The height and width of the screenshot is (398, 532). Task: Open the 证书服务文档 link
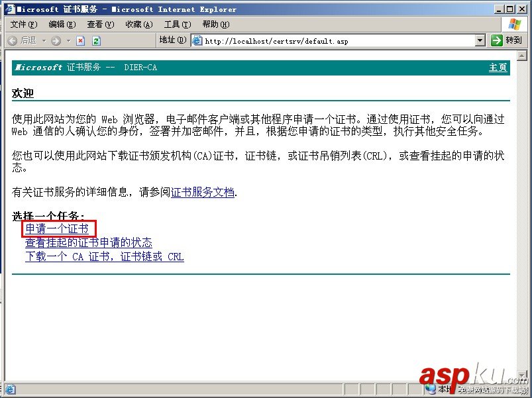tap(203, 193)
